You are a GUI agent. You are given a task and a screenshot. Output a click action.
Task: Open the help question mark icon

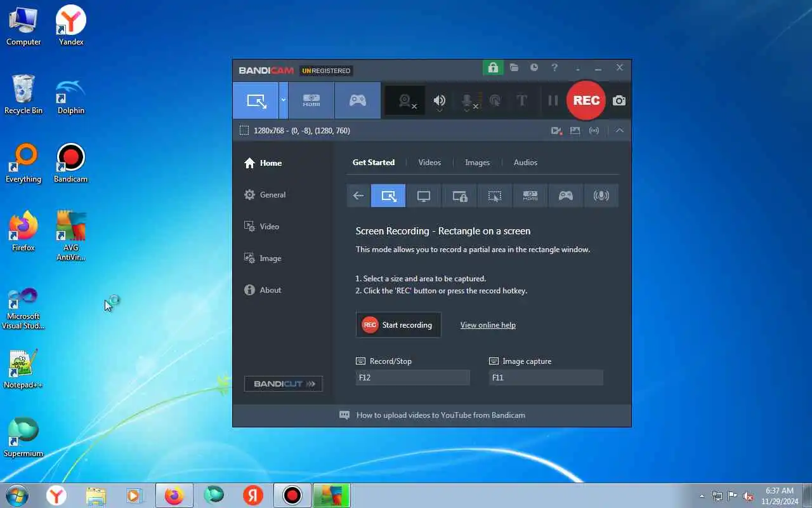pos(554,67)
